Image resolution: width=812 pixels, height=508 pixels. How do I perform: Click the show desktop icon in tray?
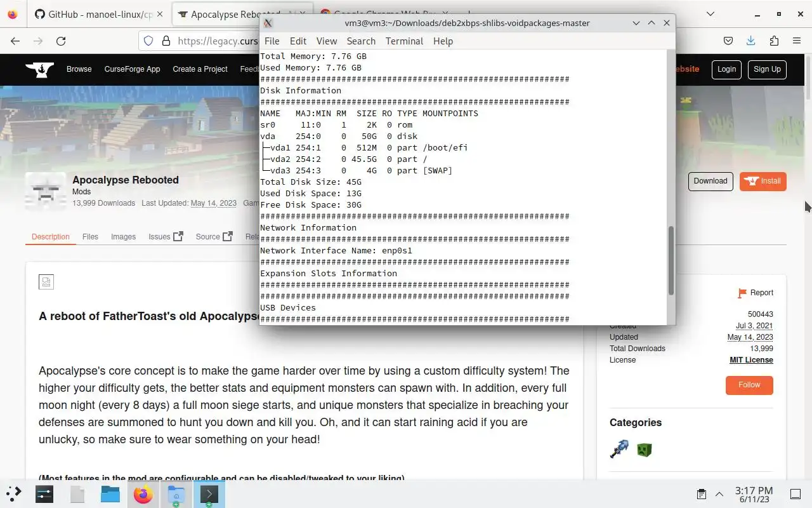[x=796, y=494]
